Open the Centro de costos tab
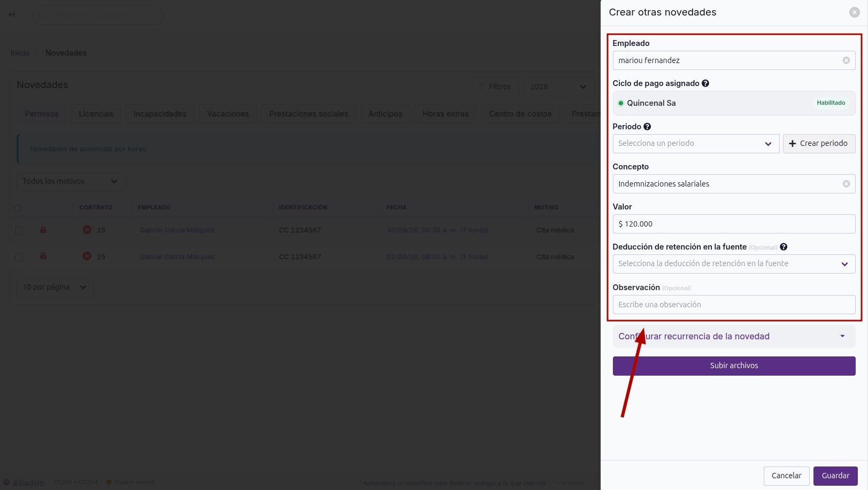 pos(520,114)
